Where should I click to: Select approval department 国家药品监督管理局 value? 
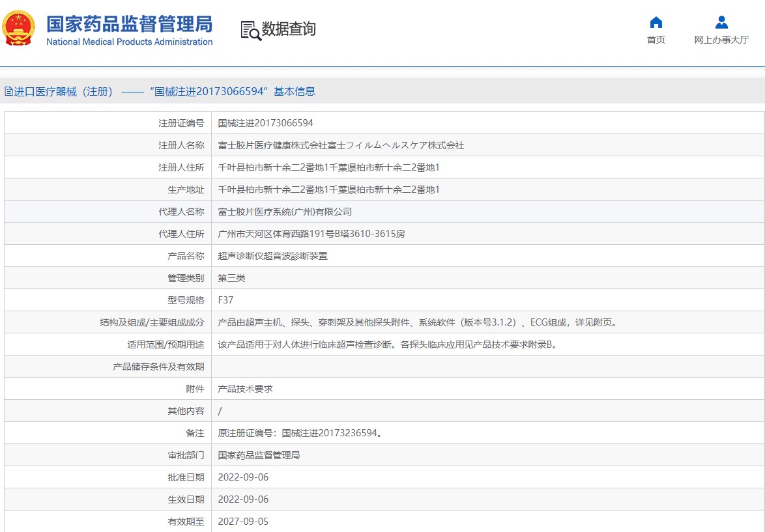[x=259, y=455]
